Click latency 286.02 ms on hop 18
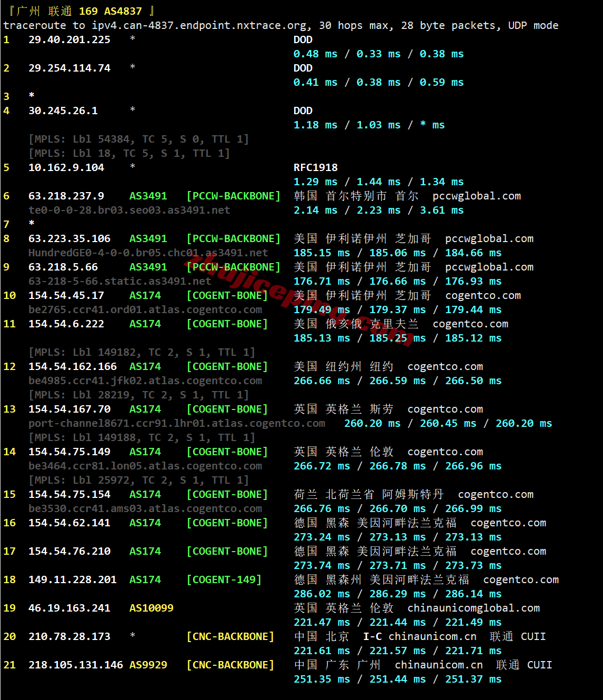This screenshot has width=603, height=700. [321, 594]
